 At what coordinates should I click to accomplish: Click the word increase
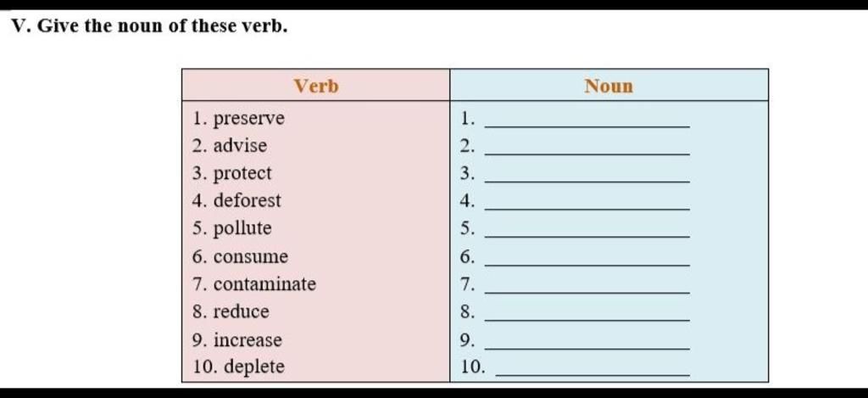click(x=248, y=339)
